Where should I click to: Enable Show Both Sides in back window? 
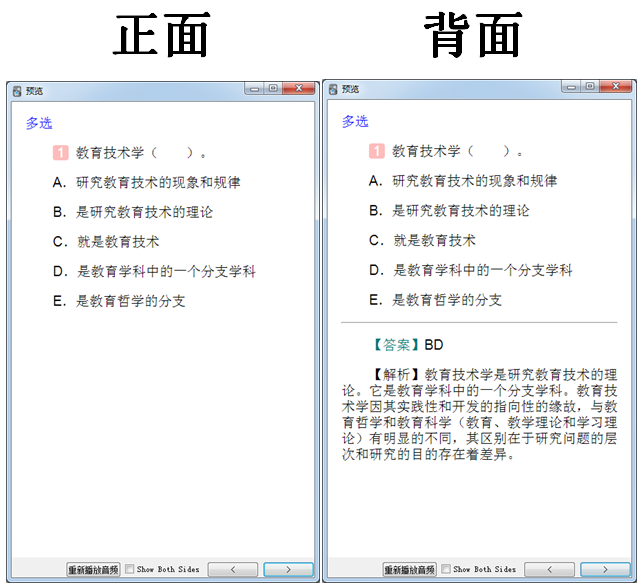(446, 569)
